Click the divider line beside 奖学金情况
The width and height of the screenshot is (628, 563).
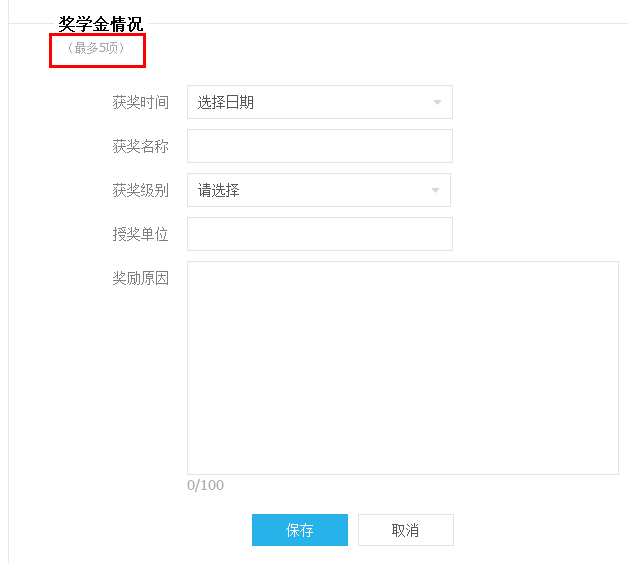pyautogui.click(x=388, y=24)
